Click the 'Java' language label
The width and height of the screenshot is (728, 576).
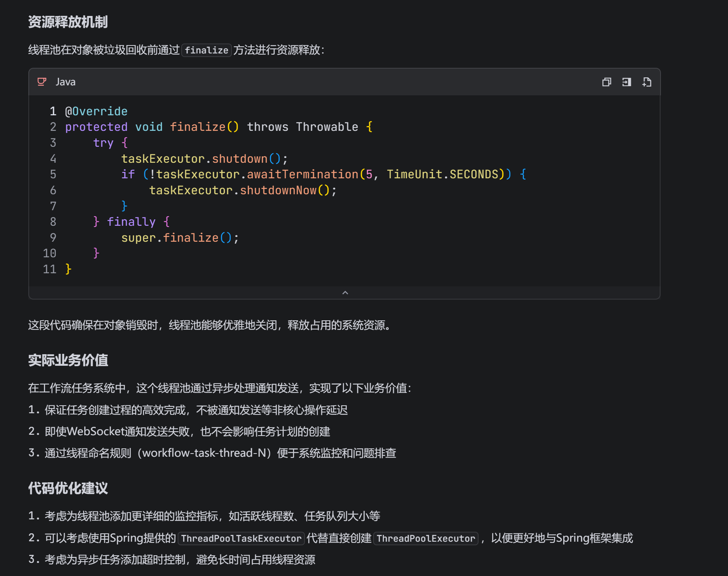coord(65,82)
